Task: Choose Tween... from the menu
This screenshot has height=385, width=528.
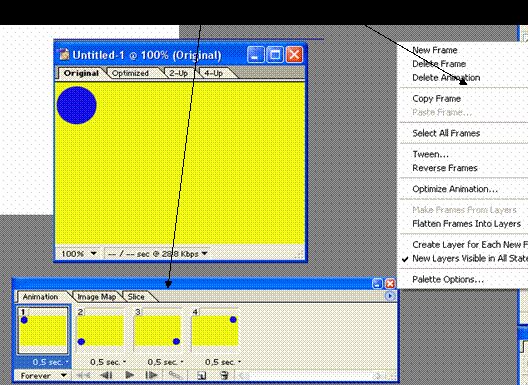Action: click(x=430, y=154)
